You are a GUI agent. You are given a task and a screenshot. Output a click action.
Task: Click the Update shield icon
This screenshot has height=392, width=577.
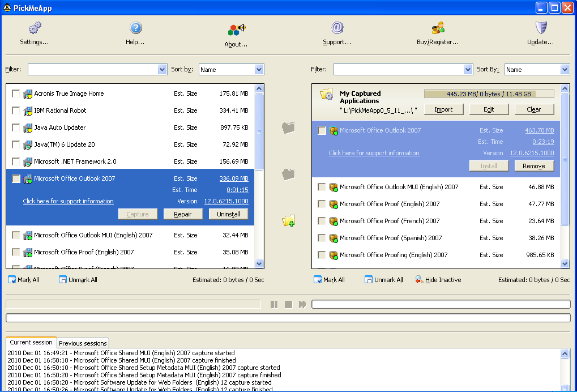click(541, 28)
